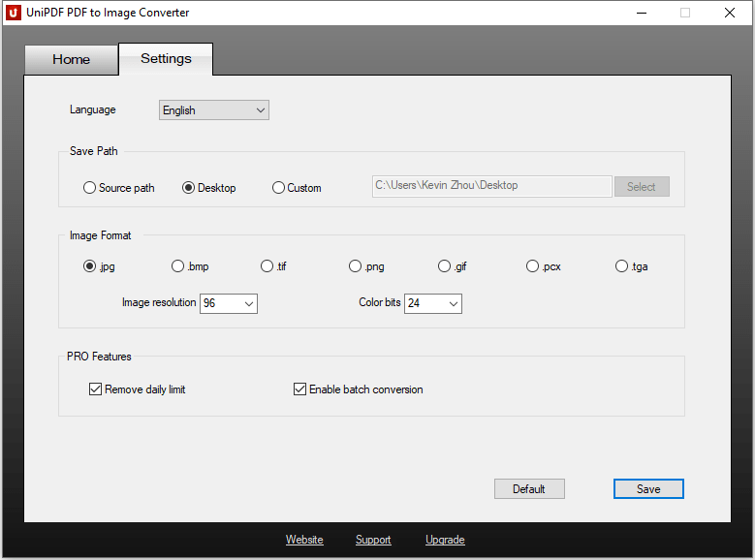Click the Save button
The width and height of the screenshot is (755, 560).
(x=648, y=488)
